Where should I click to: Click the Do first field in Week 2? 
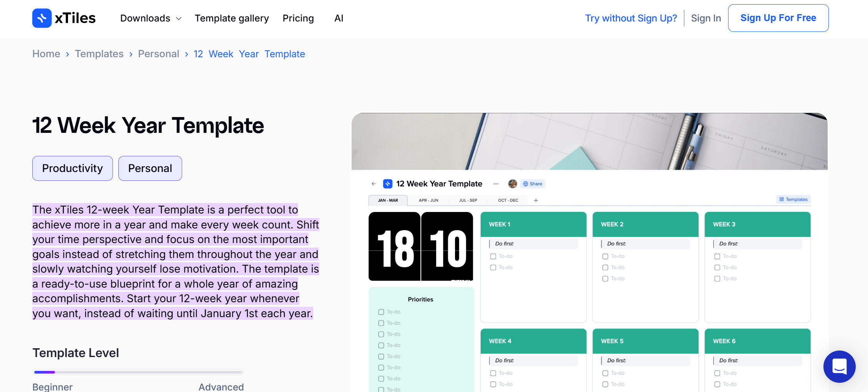coord(646,244)
